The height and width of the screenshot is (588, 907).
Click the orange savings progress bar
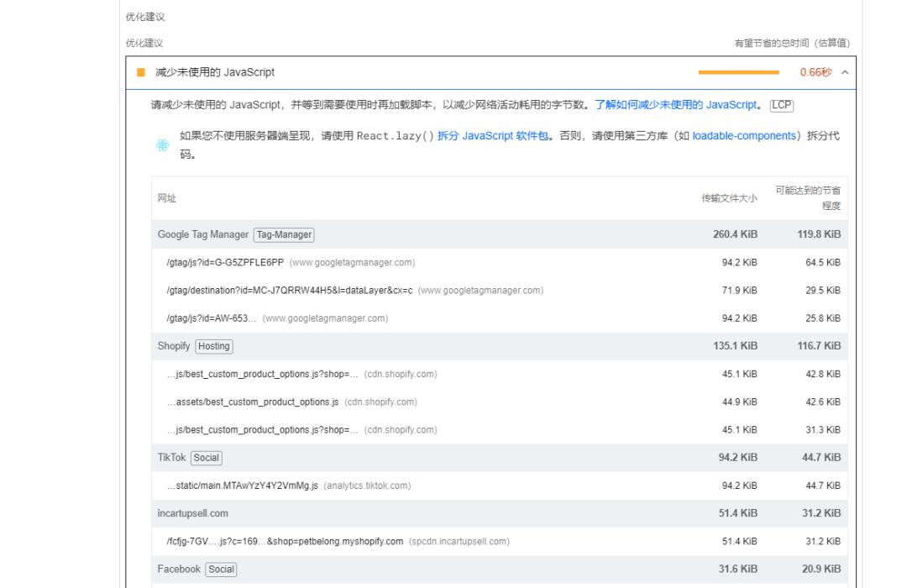click(738, 73)
